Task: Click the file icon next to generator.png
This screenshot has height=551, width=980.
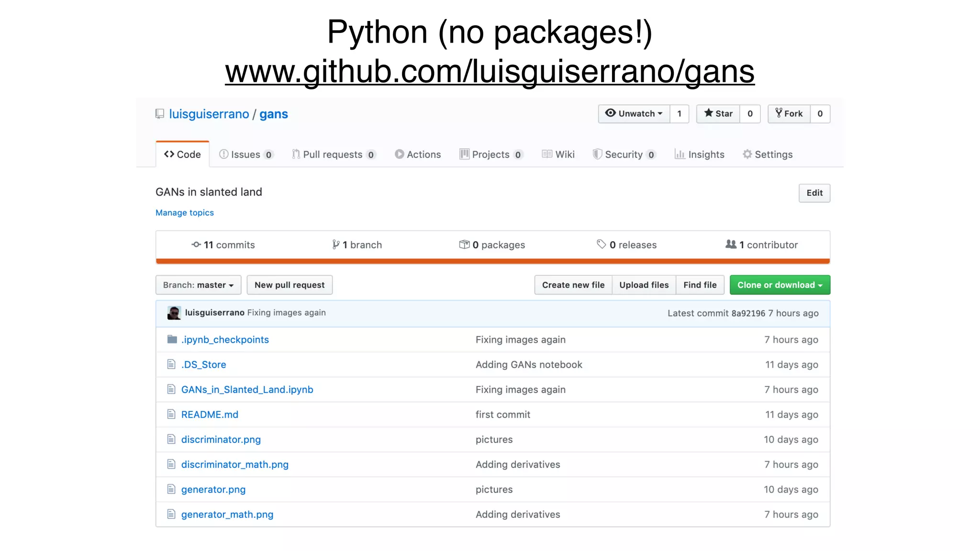Action: coord(171,489)
